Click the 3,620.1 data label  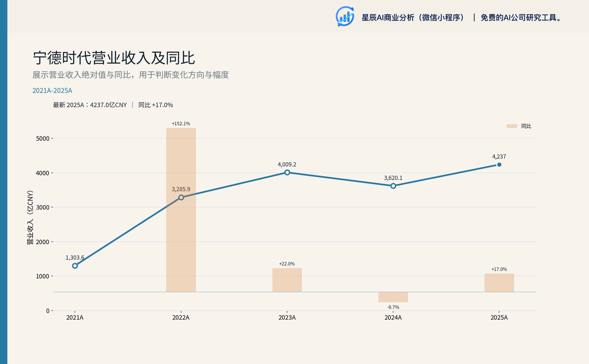(x=393, y=178)
